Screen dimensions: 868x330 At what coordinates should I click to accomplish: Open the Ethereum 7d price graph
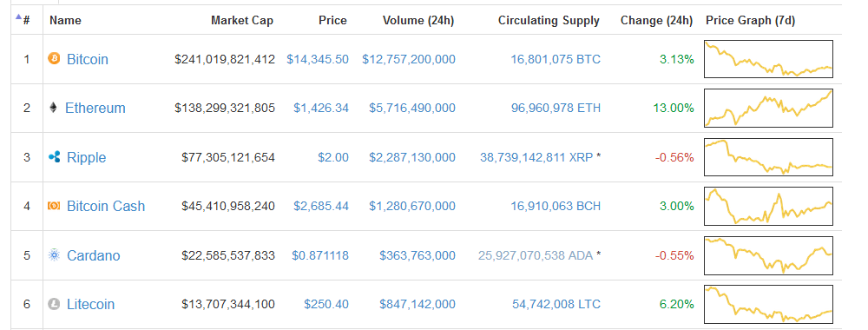click(768, 108)
